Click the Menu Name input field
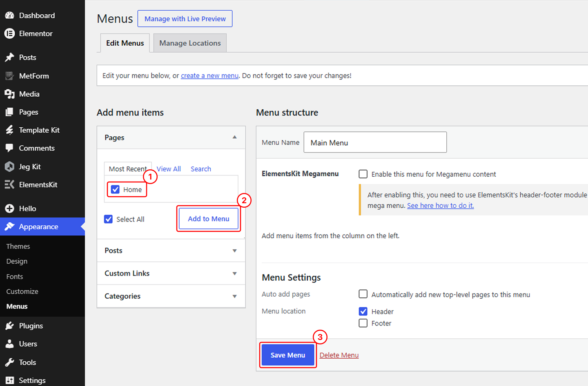588x386 pixels. pyautogui.click(x=375, y=142)
